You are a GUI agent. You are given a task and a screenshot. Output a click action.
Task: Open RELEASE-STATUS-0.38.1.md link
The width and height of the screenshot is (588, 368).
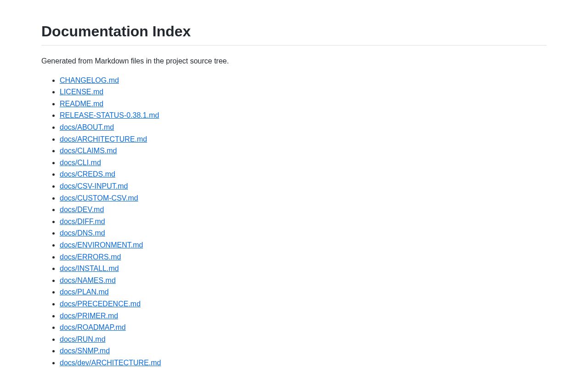click(x=109, y=115)
